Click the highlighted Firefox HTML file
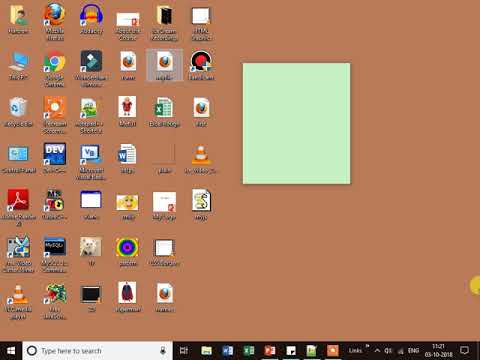Screen dimensions: 480x360 [x=165, y=65]
